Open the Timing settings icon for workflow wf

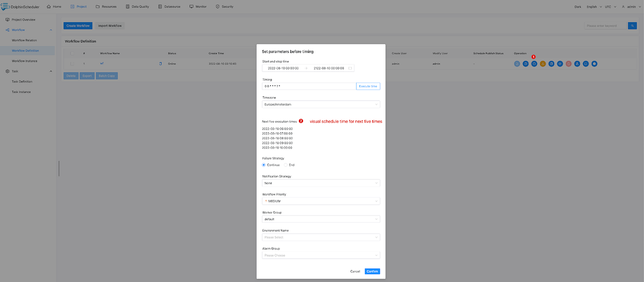tap(534, 64)
